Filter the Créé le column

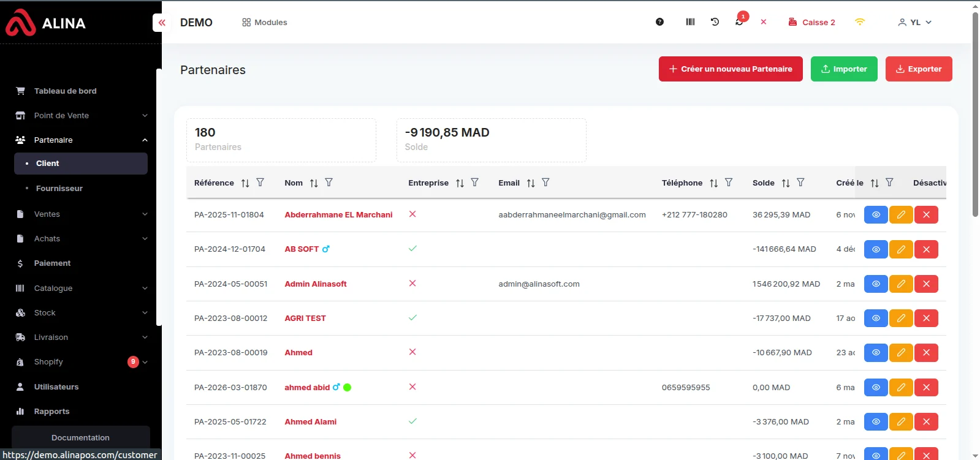[x=890, y=183]
